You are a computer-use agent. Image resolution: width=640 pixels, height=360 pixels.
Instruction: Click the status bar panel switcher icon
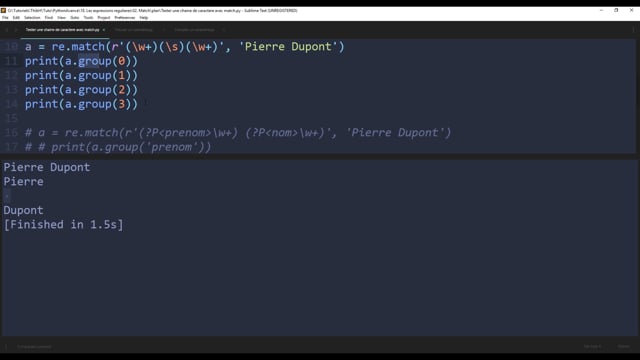6,347
